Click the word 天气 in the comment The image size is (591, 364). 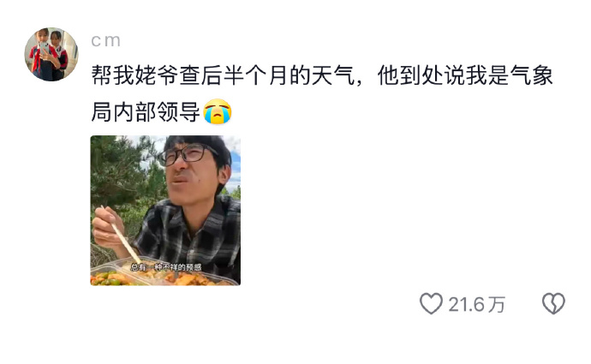(333, 75)
